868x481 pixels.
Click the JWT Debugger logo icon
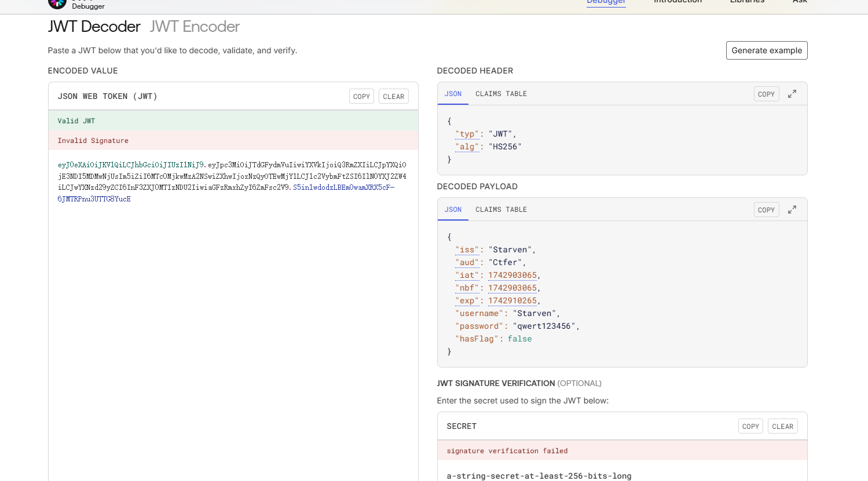pyautogui.click(x=57, y=3)
